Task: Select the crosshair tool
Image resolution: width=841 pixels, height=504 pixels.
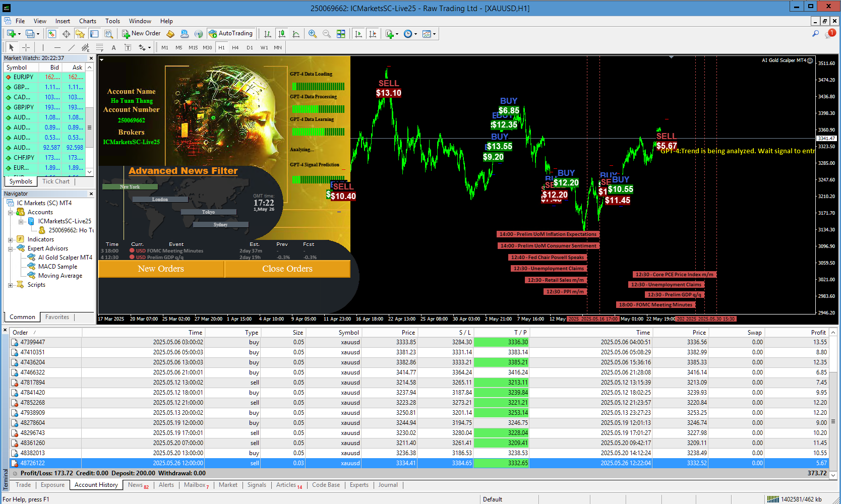Action: [26, 47]
